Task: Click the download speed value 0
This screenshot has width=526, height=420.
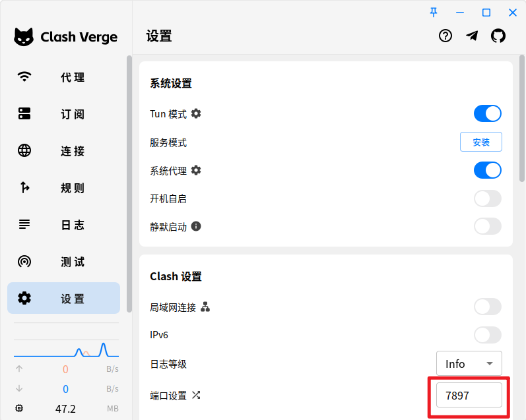Action: coord(65,389)
